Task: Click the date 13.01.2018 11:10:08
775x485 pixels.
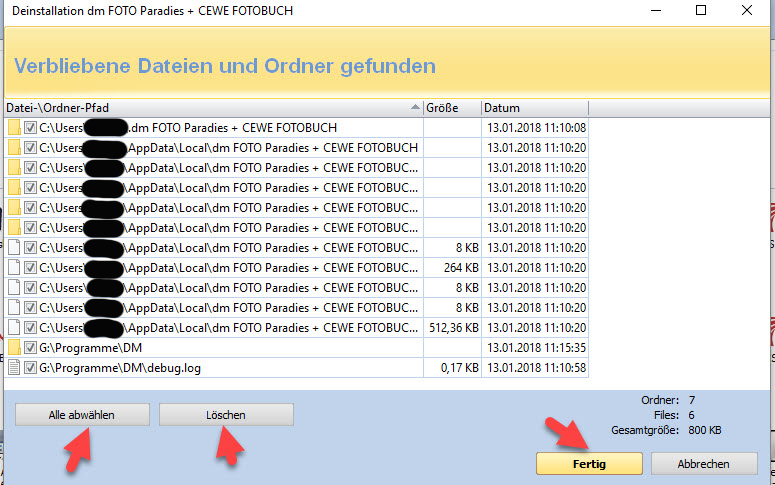Action: (x=537, y=128)
